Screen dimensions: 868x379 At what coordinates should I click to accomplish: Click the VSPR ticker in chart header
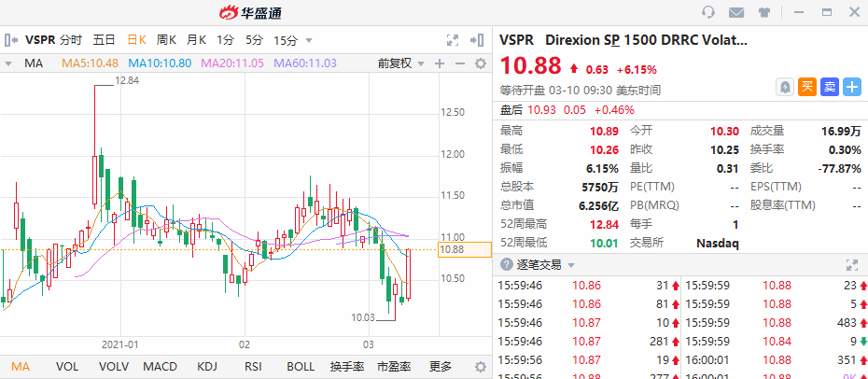pyautogui.click(x=40, y=40)
